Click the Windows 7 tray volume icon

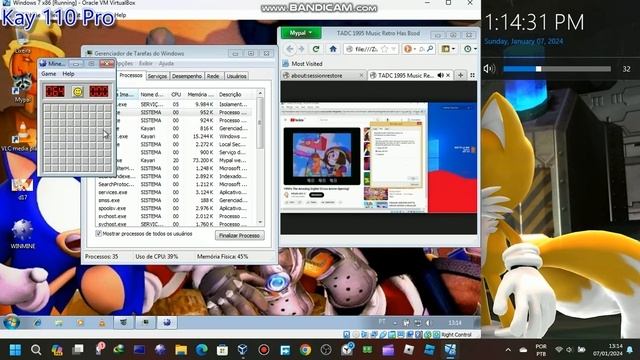coord(428,323)
